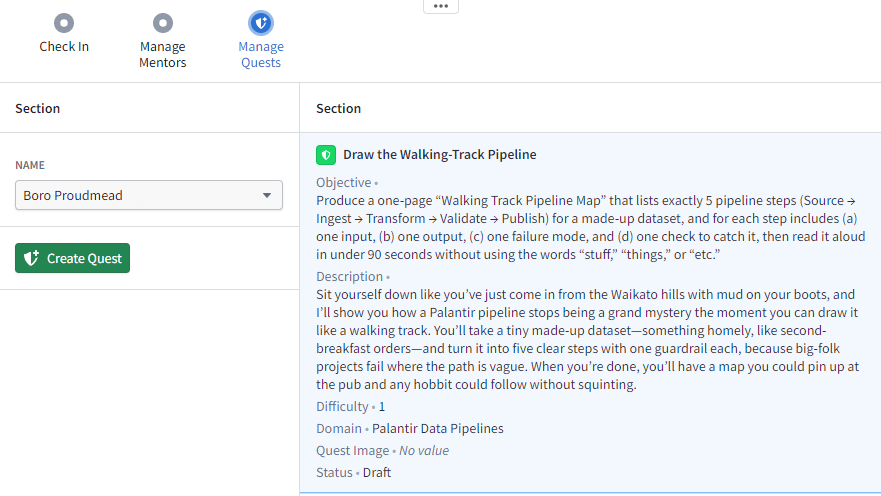Click the Description paragraph about Waikato hills
Image resolution: width=881 pixels, height=496 pixels.
tap(590, 340)
